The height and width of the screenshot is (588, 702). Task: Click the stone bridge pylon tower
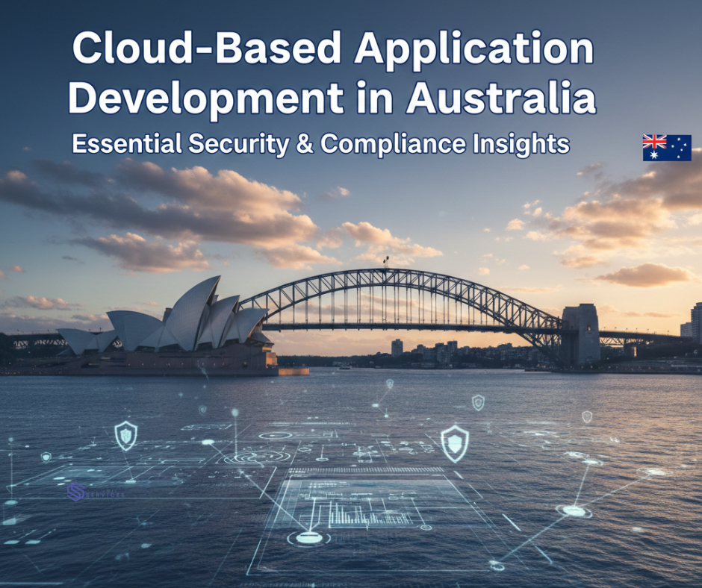(580, 334)
